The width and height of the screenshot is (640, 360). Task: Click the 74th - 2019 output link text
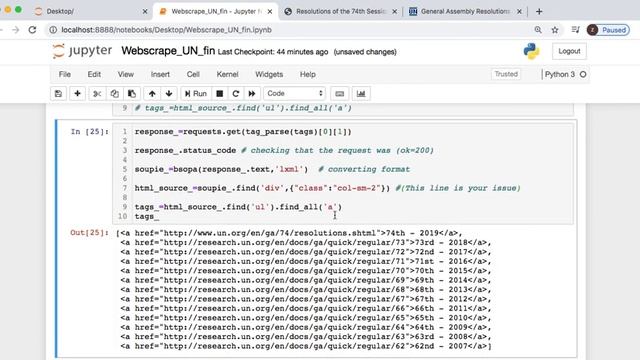coord(412,233)
